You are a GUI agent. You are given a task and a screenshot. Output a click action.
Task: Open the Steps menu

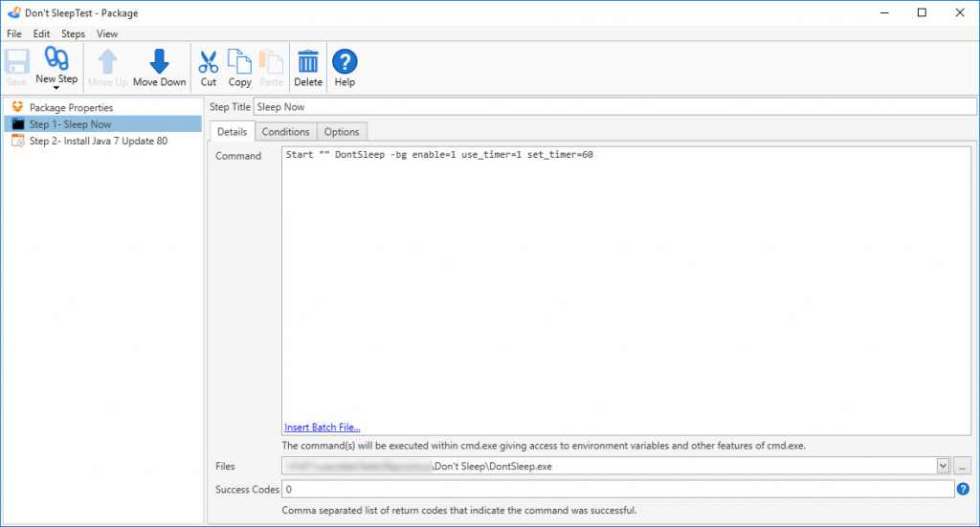(x=73, y=33)
